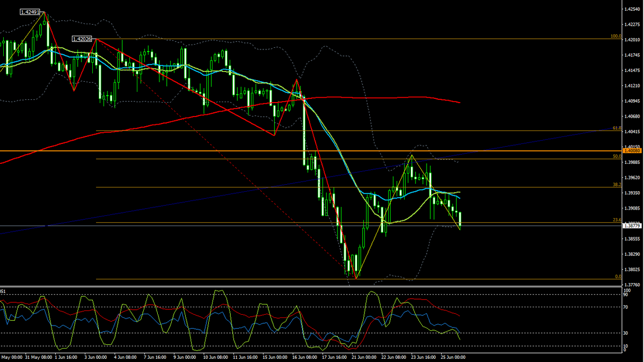Select the Fibonacci 50.0 level label
Screen dimensions: 644x362
click(617, 156)
